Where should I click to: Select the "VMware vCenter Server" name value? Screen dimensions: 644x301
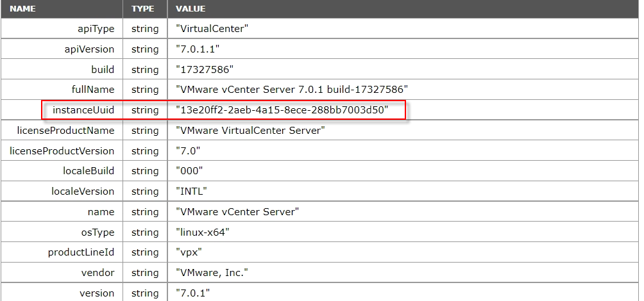pyautogui.click(x=237, y=212)
